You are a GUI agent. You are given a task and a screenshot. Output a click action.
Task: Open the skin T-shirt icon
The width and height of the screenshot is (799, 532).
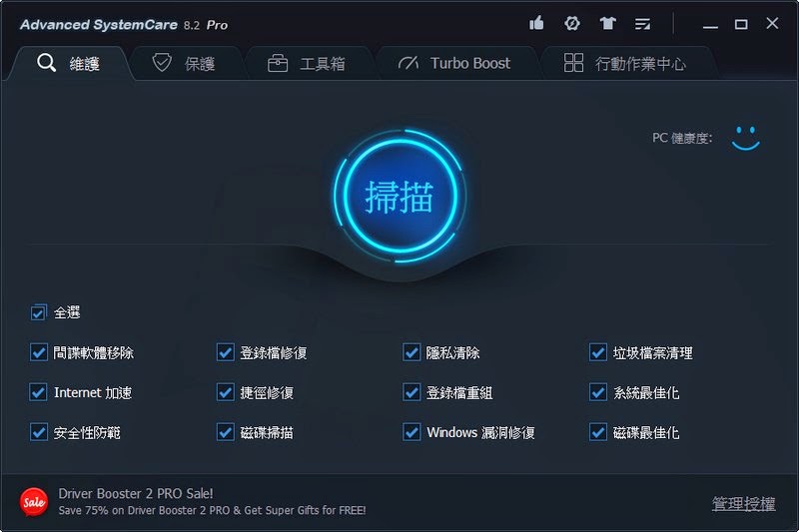coord(607,23)
